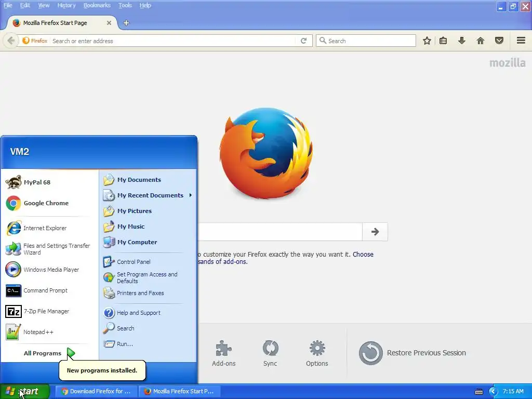
Task: Open My Pictures folder
Action: [148, 211]
